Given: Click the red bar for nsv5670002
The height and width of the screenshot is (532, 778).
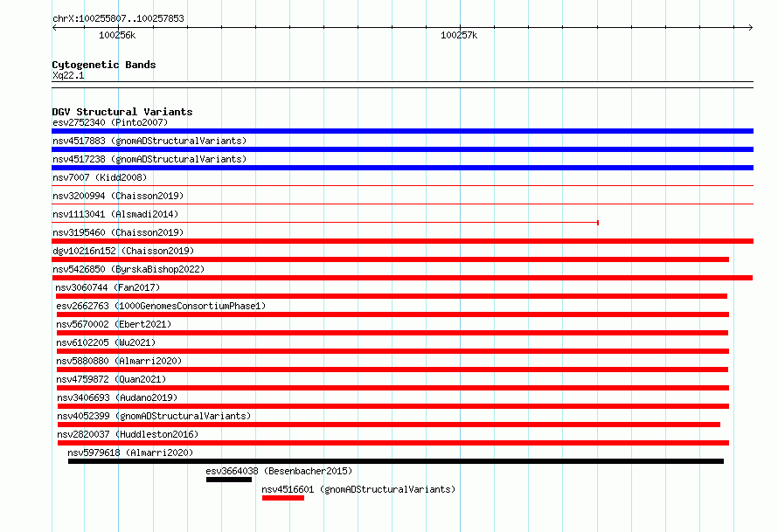Looking at the screenshot, I should tap(392, 333).
